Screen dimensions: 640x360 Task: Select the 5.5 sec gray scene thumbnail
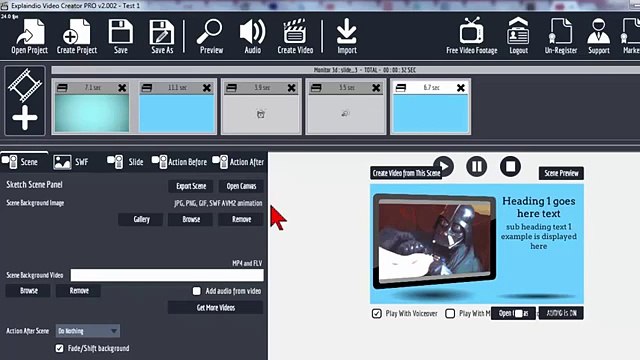[346, 113]
